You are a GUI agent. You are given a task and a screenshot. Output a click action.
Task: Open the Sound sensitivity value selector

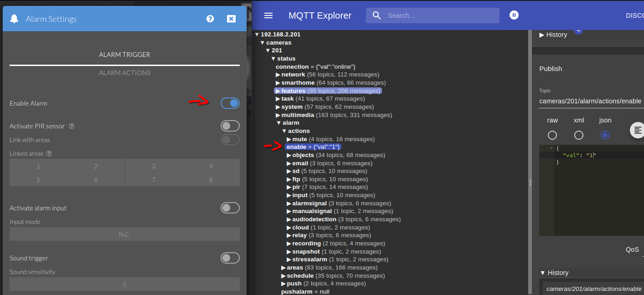click(x=124, y=285)
